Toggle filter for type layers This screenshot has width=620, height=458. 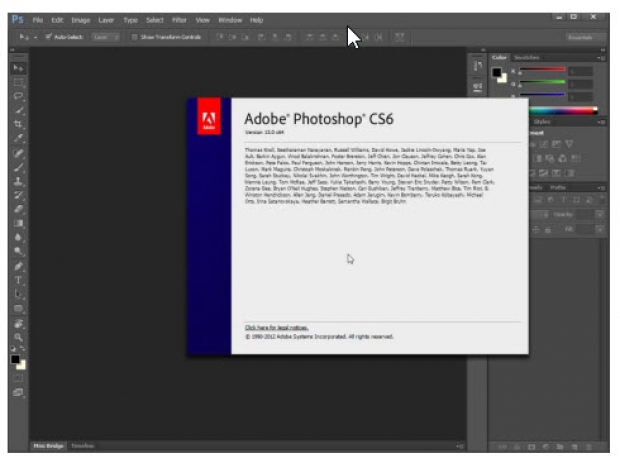pyautogui.click(x=563, y=200)
